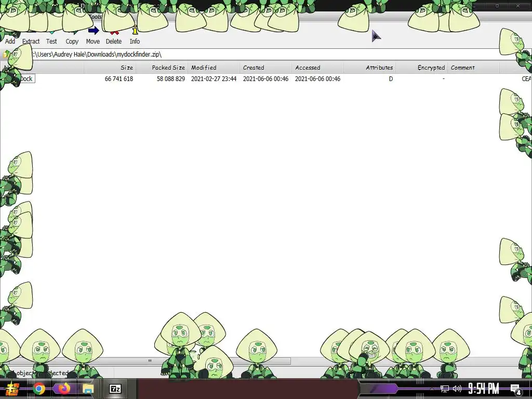Open the network tray icon
Viewport: 532px width, 399px height.
pyautogui.click(x=445, y=389)
